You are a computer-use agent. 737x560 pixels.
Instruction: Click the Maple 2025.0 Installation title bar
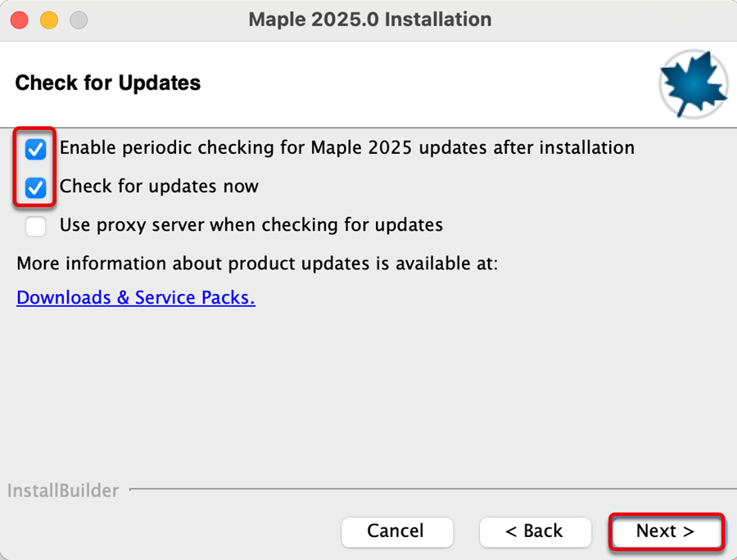(370, 20)
